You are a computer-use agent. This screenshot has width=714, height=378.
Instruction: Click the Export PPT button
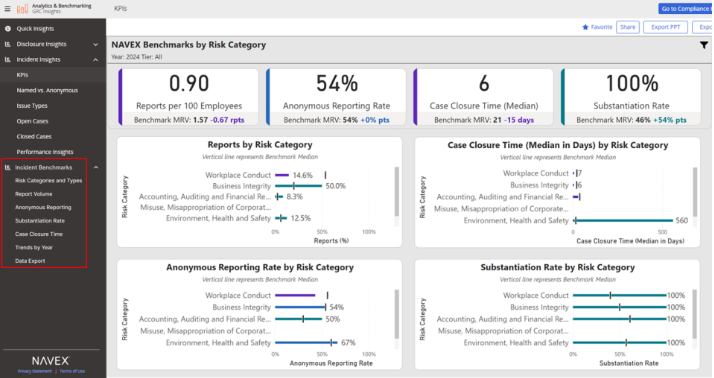[x=666, y=27]
